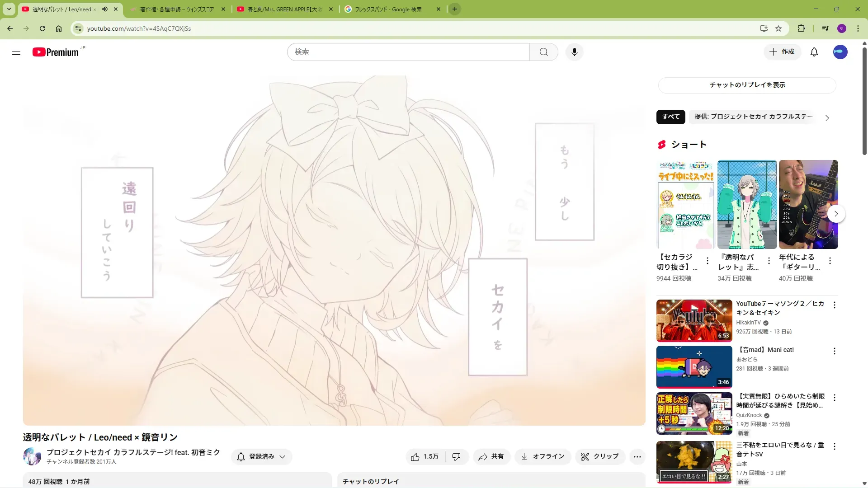
Task: Switch to the Google 検索 tab
Action: click(x=389, y=9)
